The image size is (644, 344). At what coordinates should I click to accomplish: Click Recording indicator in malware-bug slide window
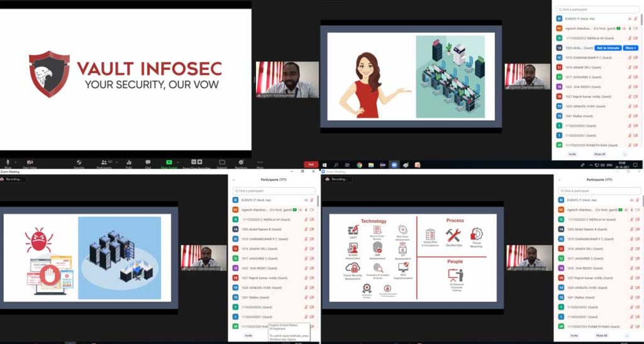(13, 179)
